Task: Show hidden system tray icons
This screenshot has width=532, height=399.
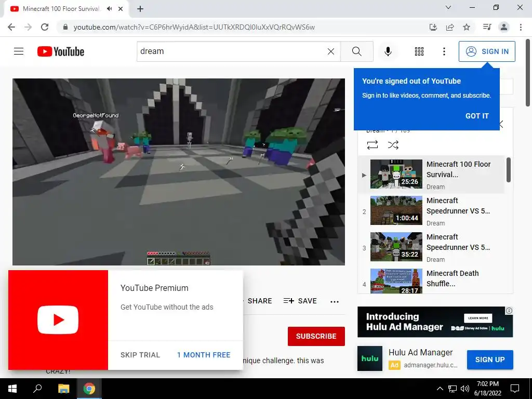Action: (x=440, y=389)
